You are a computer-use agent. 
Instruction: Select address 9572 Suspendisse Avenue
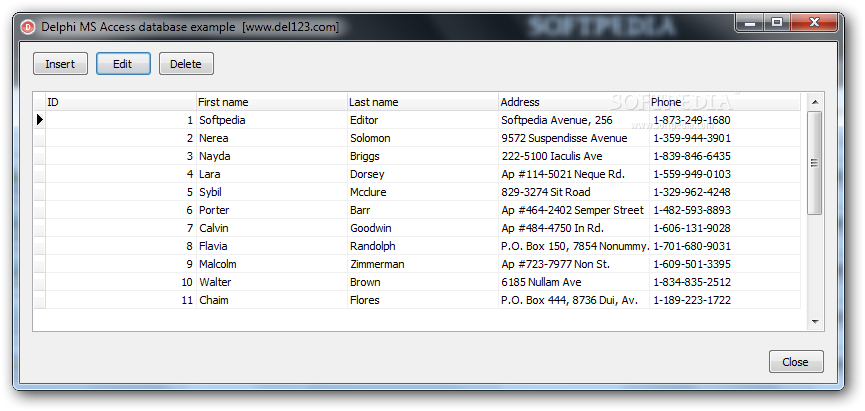click(574, 138)
